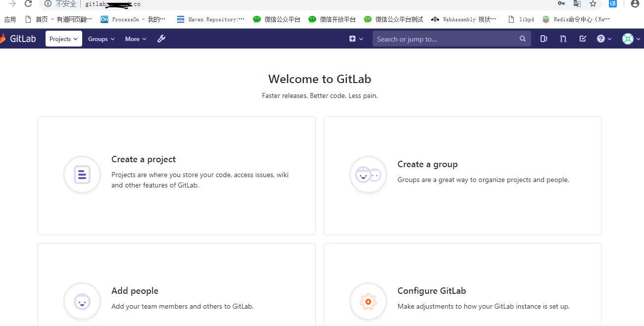
Task: Click the blue translate extension icon
Action: pyautogui.click(x=613, y=3)
